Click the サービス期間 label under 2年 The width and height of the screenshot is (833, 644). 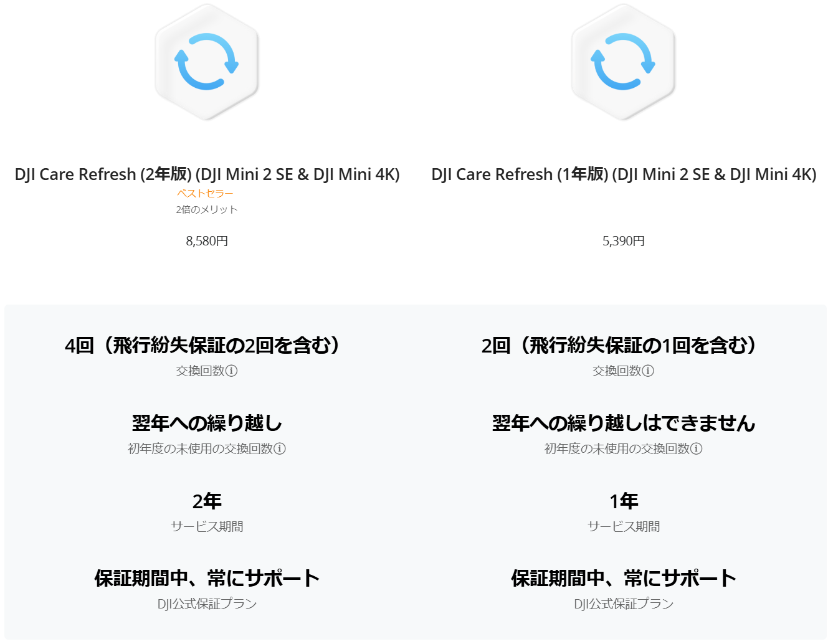(x=207, y=527)
